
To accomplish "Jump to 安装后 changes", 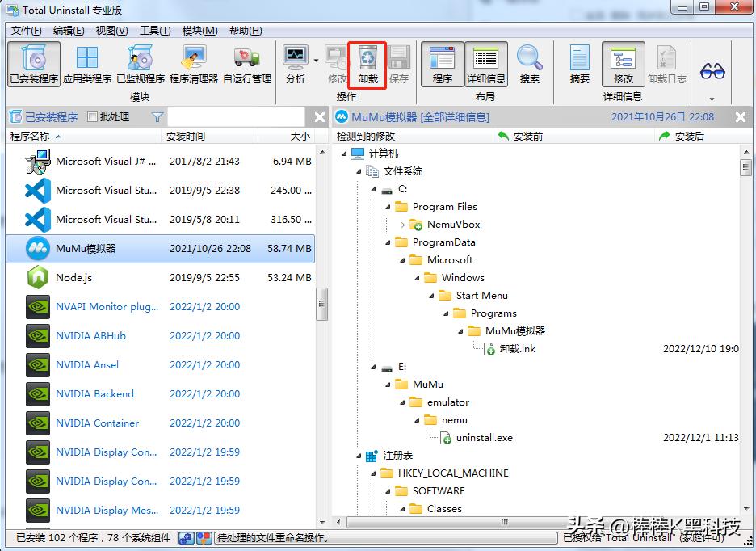I will coord(681,137).
